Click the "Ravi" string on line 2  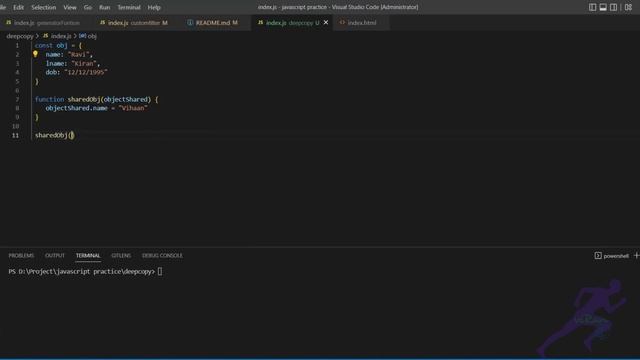[80, 54]
